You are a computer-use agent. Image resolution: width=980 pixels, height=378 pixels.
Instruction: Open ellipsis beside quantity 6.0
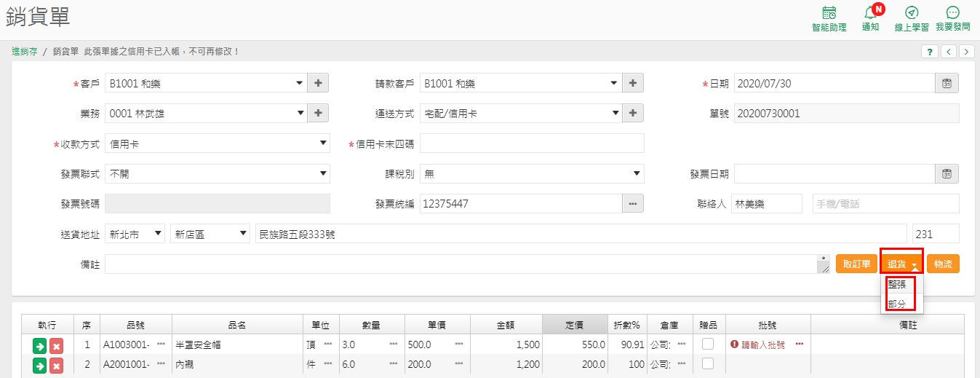(x=394, y=363)
